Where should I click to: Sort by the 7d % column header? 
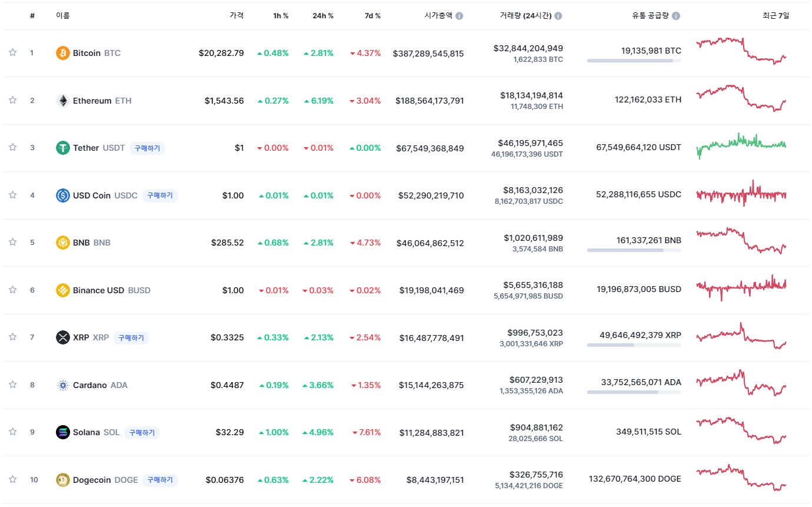(x=372, y=16)
